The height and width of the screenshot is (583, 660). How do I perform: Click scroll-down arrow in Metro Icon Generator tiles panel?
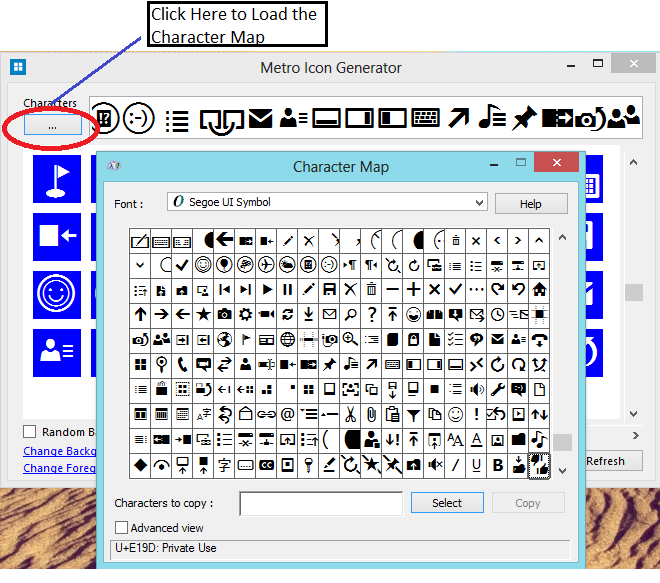coord(633,414)
